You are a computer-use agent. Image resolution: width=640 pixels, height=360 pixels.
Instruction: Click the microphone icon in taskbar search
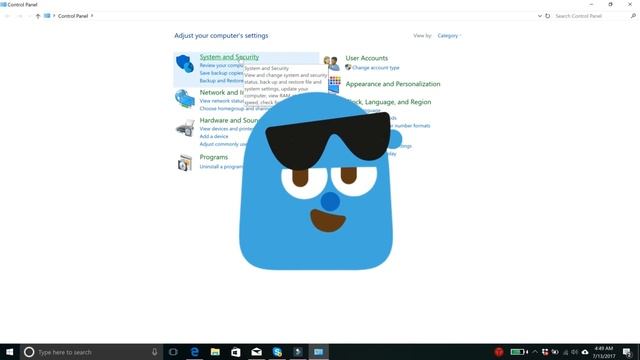[154, 352]
